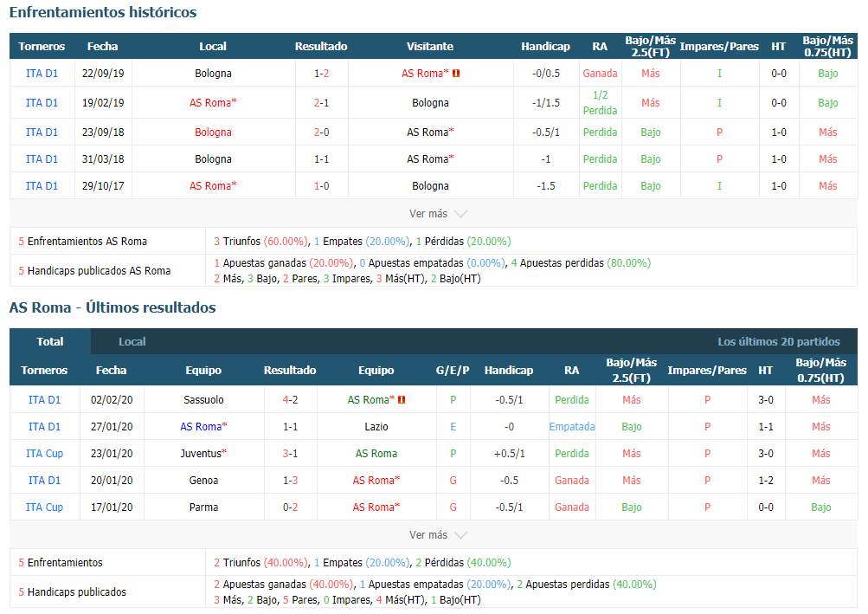Click 'AS Roma - Últimos resultados' heading

(113, 307)
